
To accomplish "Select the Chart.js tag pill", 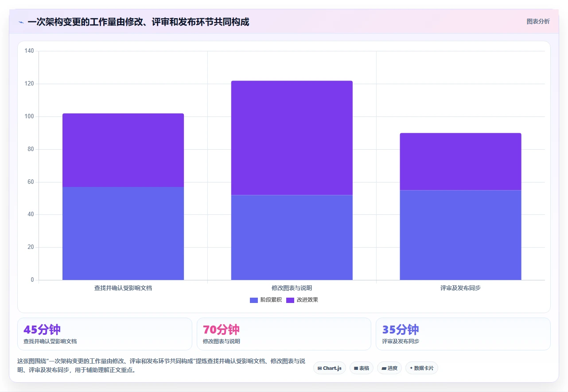I will (330, 368).
